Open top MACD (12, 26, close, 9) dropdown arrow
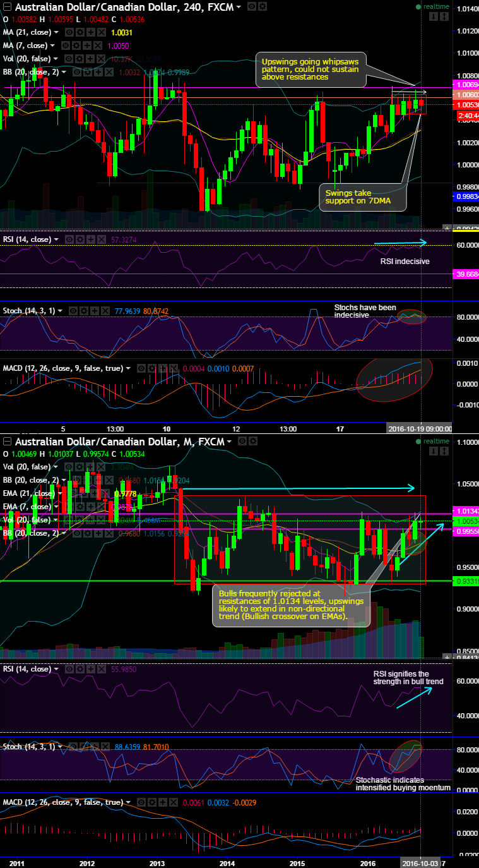Viewport: 479px width, 868px height. 128,368
